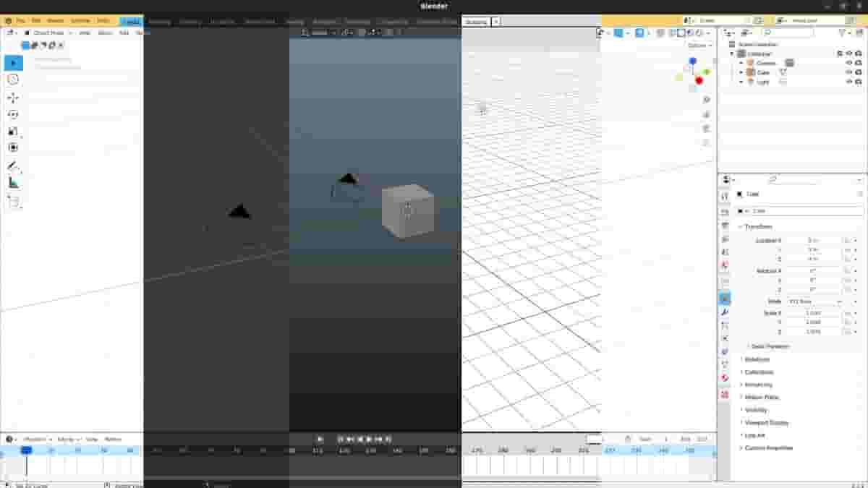Collapse the Collection tree item

pos(731,53)
